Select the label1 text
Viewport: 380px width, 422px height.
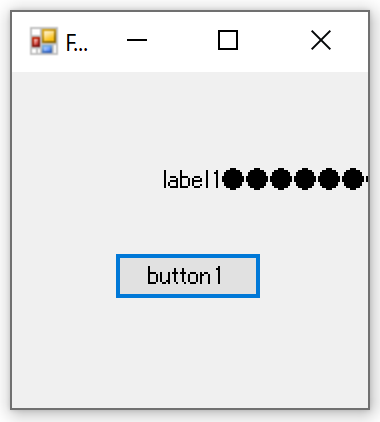coord(192,179)
